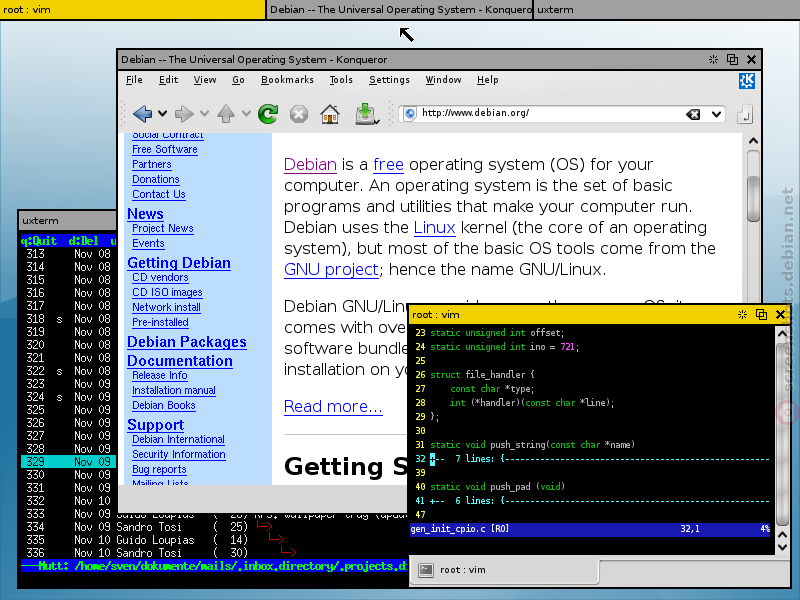Click the Go button beside the URL bar
Image resolution: width=800 pixels, height=600 pixels.
[745, 114]
